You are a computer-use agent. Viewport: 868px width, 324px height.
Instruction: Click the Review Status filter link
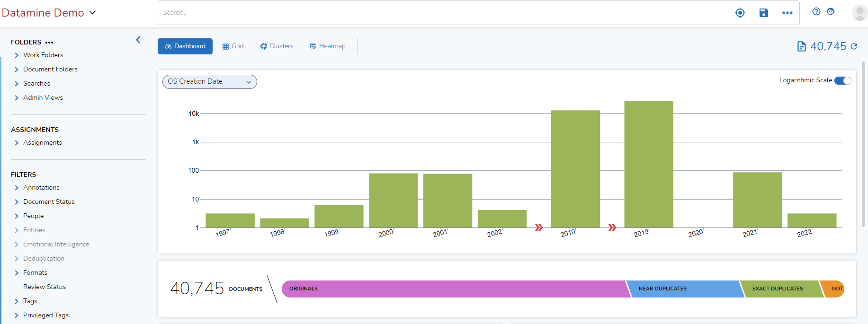(45, 287)
